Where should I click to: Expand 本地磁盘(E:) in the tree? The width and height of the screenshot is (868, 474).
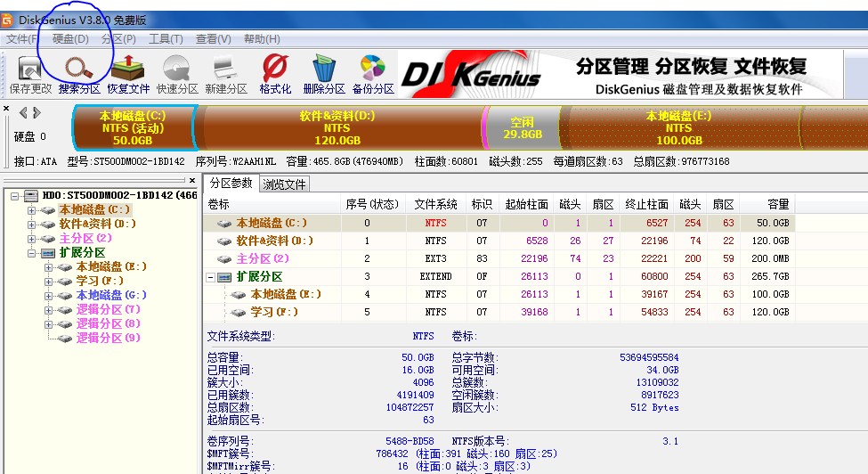pyautogui.click(x=48, y=267)
